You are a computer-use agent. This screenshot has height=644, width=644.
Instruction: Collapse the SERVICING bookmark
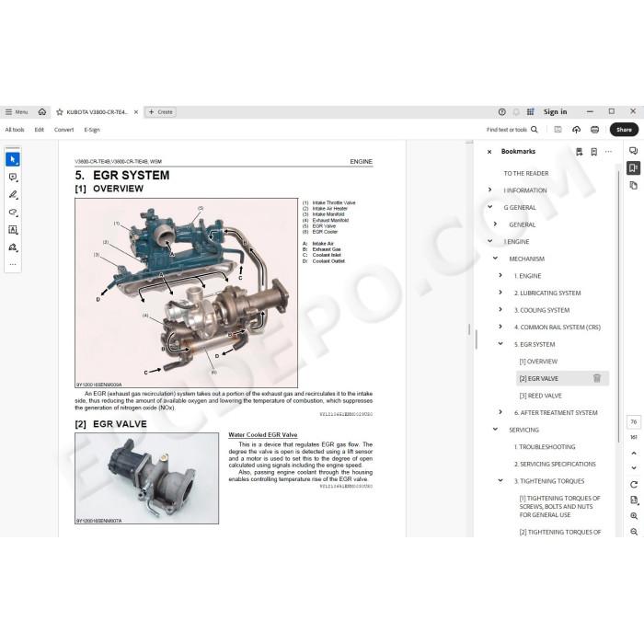coord(495,430)
